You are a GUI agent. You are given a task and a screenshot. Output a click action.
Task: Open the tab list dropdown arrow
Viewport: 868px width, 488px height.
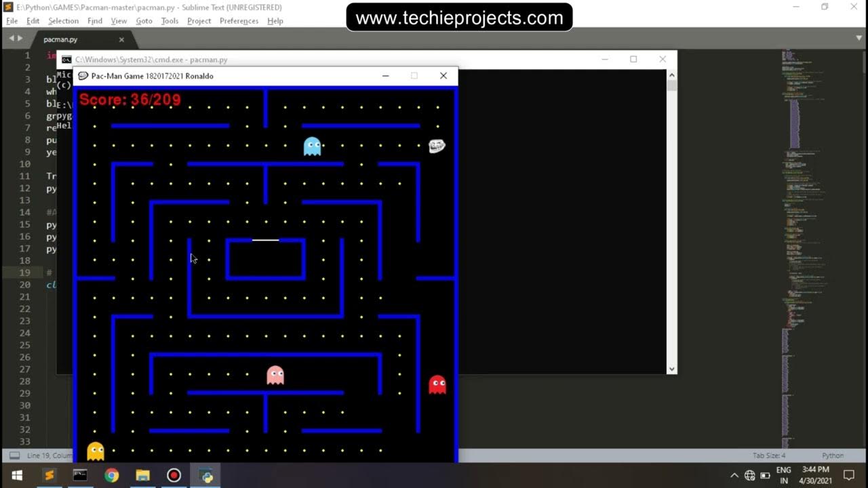point(859,39)
